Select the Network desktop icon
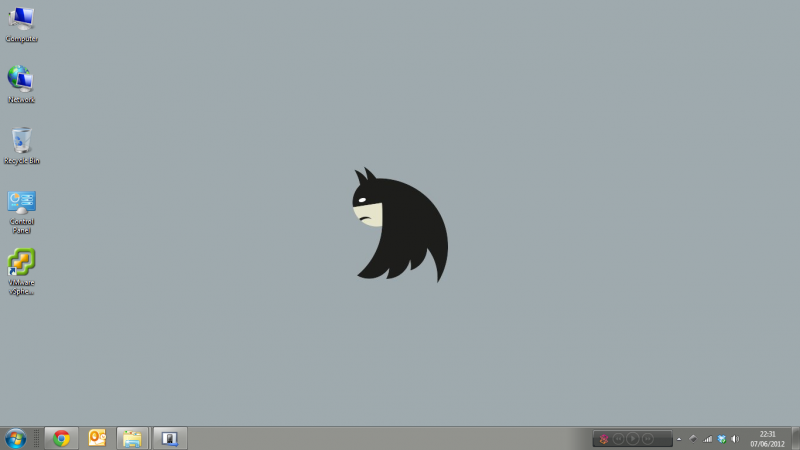Screen dimensions: 800x450 pos(21,85)
